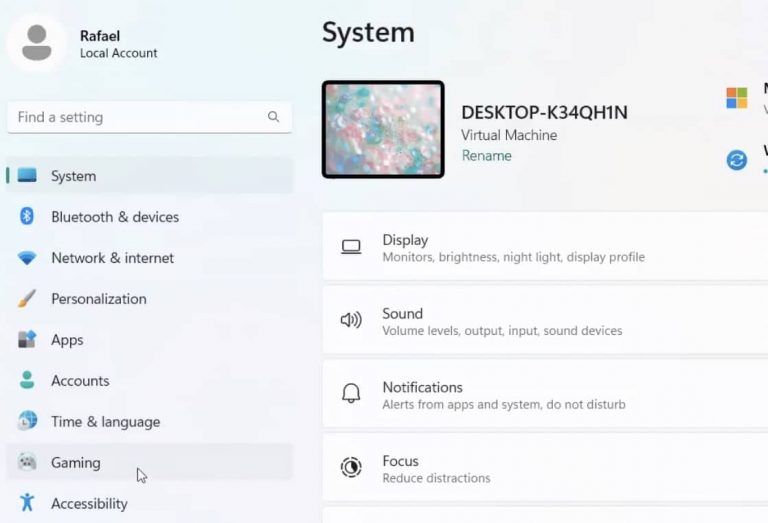Viewport: 768px width, 523px height.
Task: Click the user profile avatar icon
Action: tap(37, 42)
